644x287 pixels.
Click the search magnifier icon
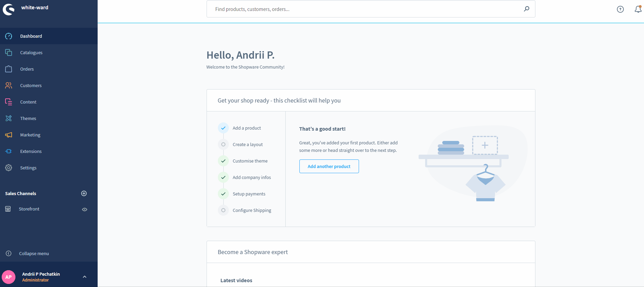527,9
